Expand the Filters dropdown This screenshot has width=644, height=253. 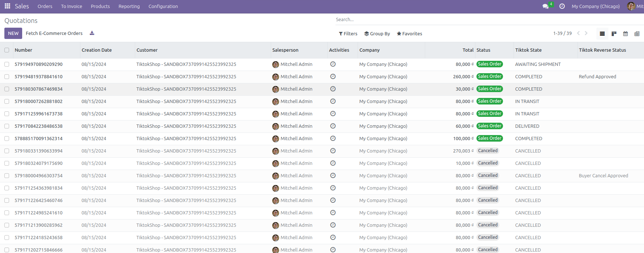click(348, 33)
